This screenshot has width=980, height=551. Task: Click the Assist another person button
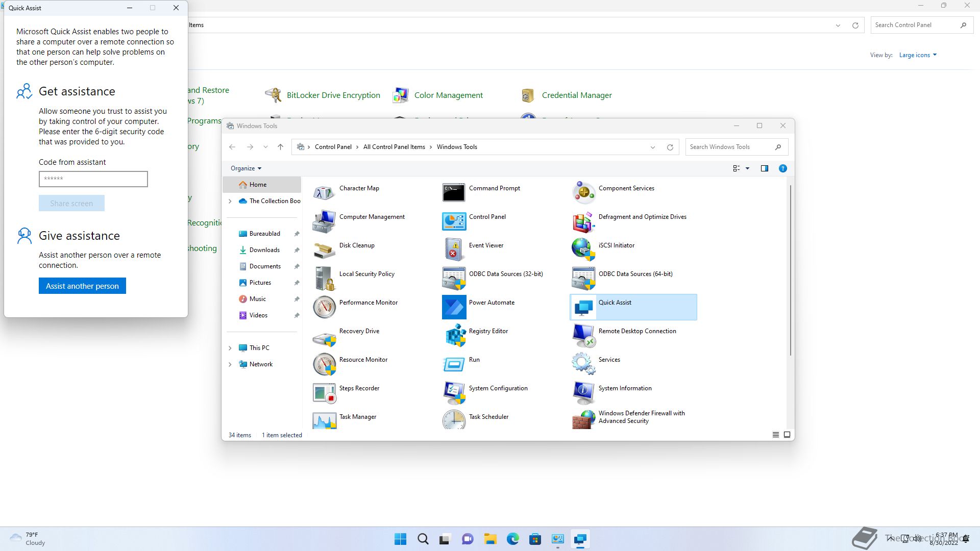click(x=82, y=286)
